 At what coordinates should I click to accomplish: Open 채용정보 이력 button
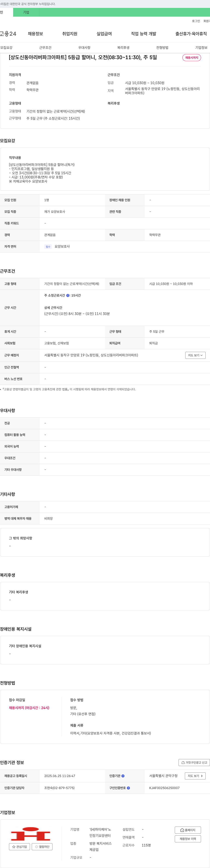(x=188, y=839)
